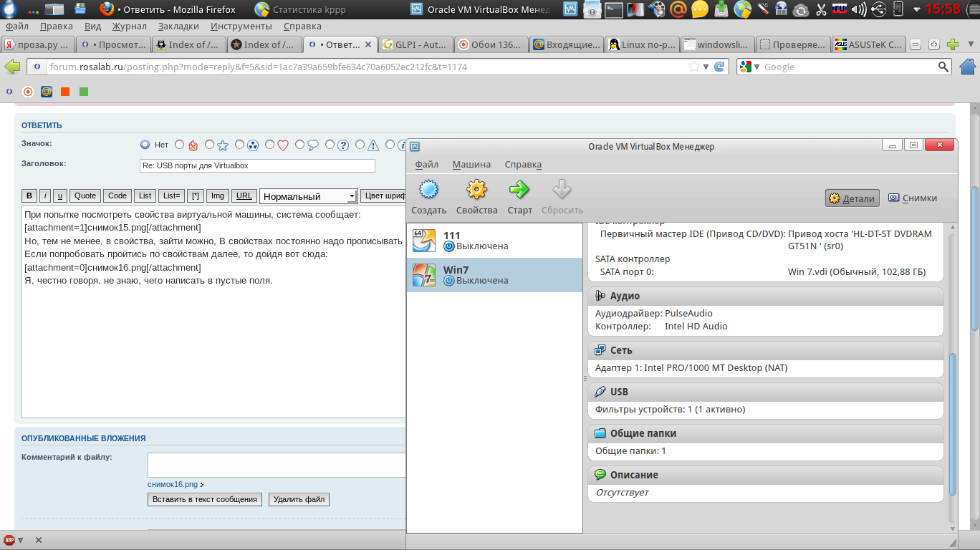Viewport: 980px width, 550px height.
Task: Click the Adblock Plus icon in status bar
Action: tap(9, 540)
